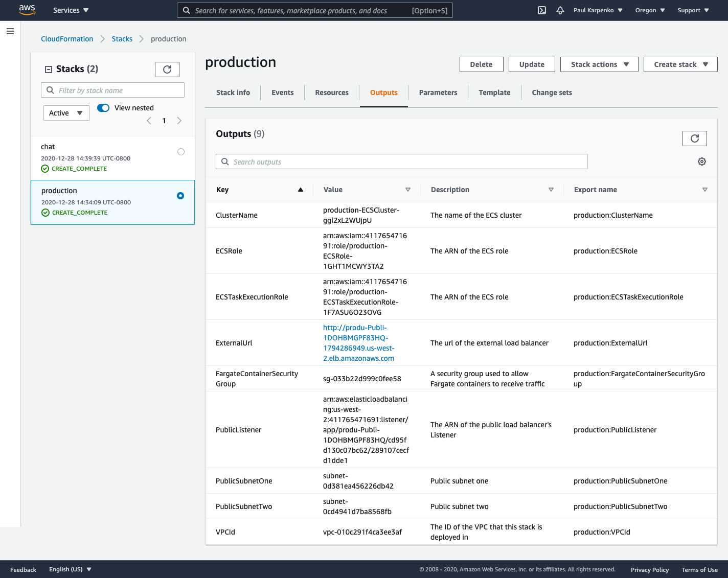
Task: Refresh the Outputs table
Action: pos(695,138)
